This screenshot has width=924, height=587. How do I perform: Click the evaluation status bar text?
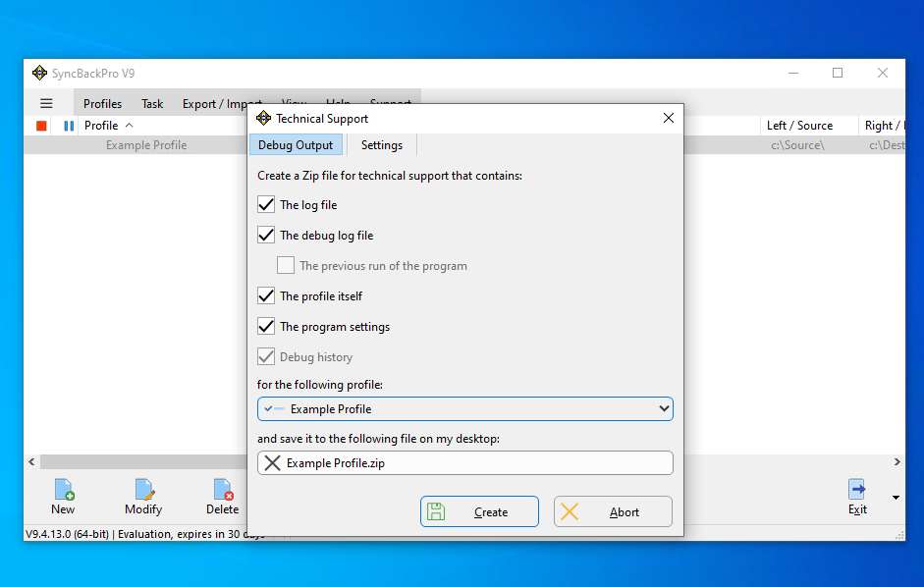(145, 534)
